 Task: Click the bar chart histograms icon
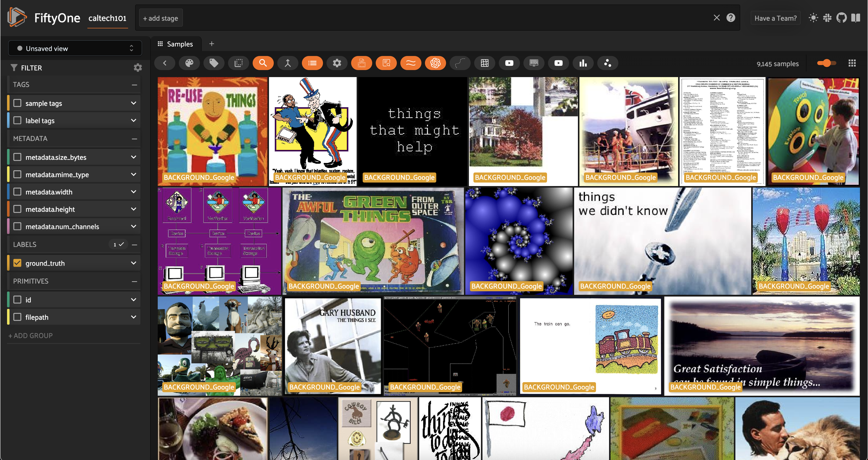(x=583, y=63)
